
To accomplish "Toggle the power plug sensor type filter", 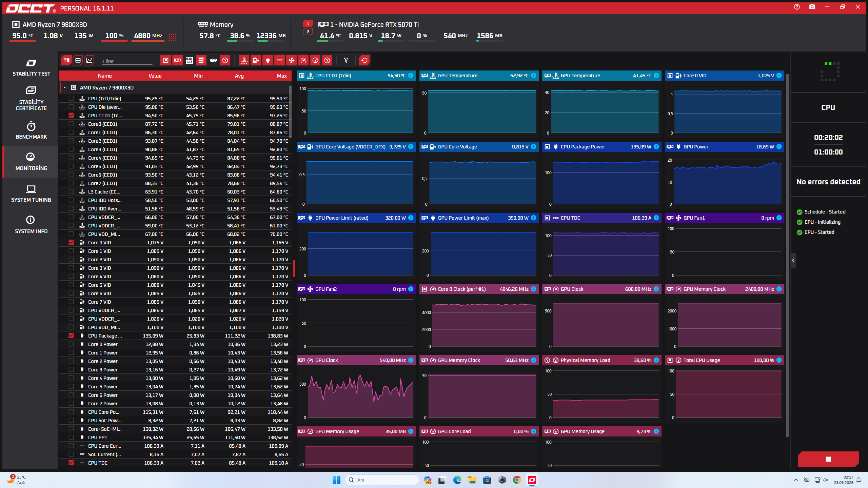I will [x=268, y=60].
